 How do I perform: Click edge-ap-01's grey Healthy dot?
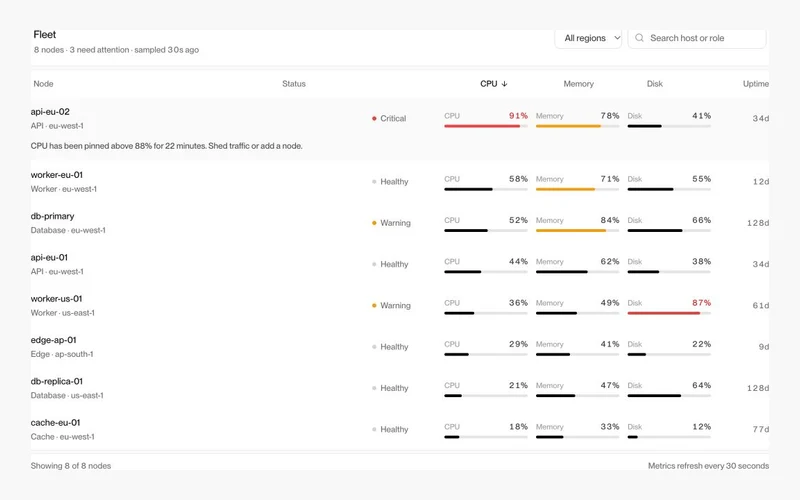point(374,347)
